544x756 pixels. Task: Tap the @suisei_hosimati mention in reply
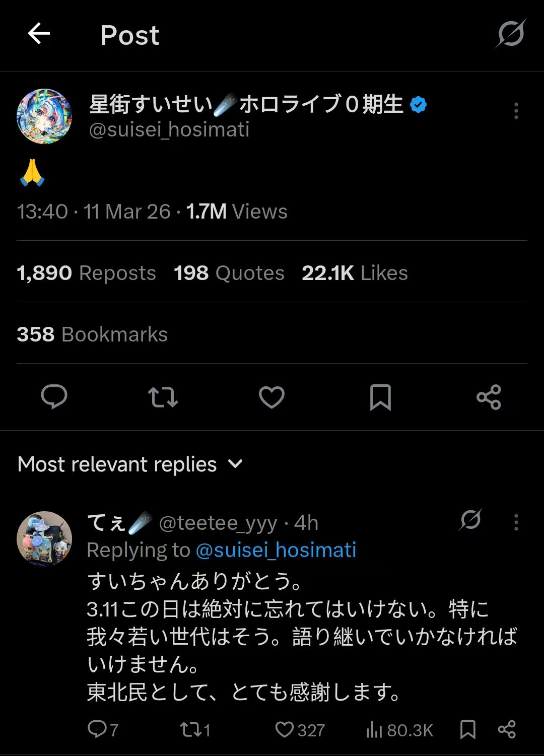tap(276, 550)
